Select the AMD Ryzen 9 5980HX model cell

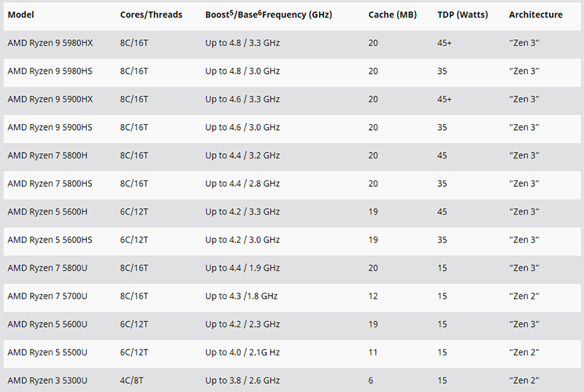pyautogui.click(x=50, y=43)
